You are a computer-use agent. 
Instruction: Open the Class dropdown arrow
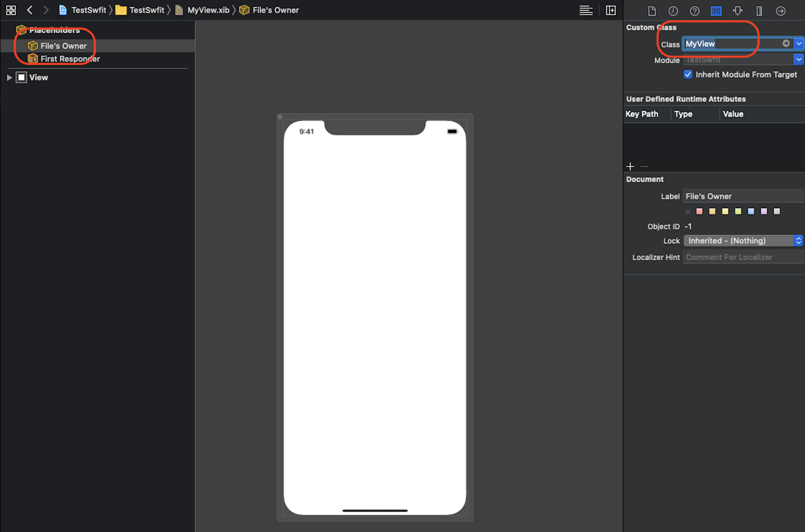click(799, 44)
